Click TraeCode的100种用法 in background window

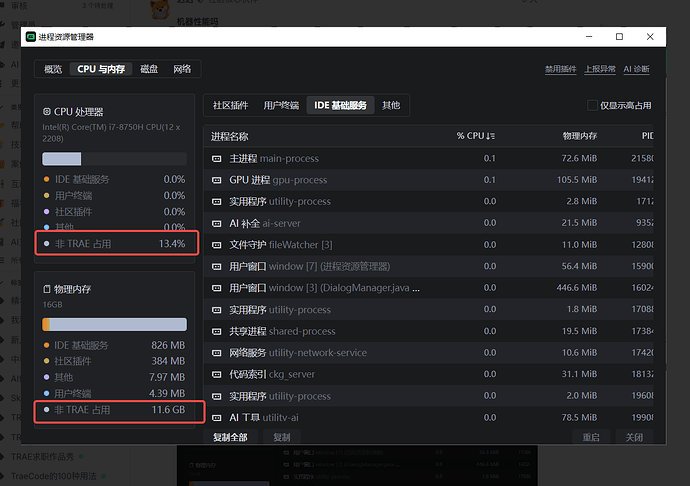(x=54, y=476)
